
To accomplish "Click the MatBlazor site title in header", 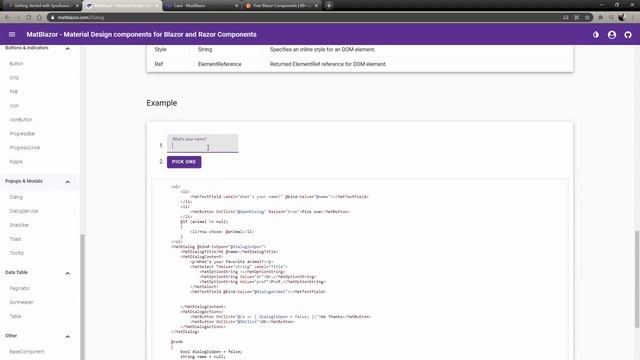I will click(141, 35).
